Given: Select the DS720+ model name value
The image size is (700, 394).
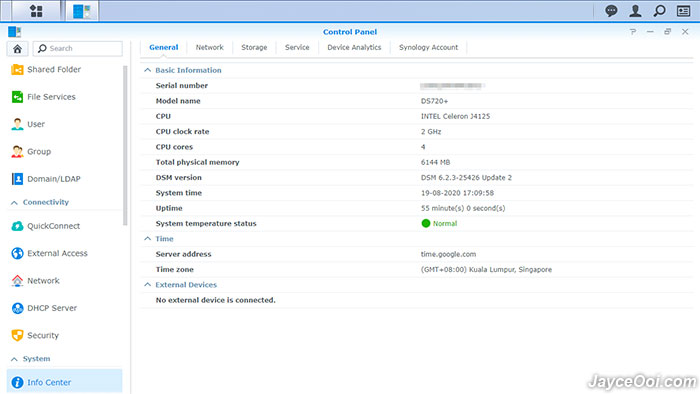Looking at the screenshot, I should coord(434,101).
